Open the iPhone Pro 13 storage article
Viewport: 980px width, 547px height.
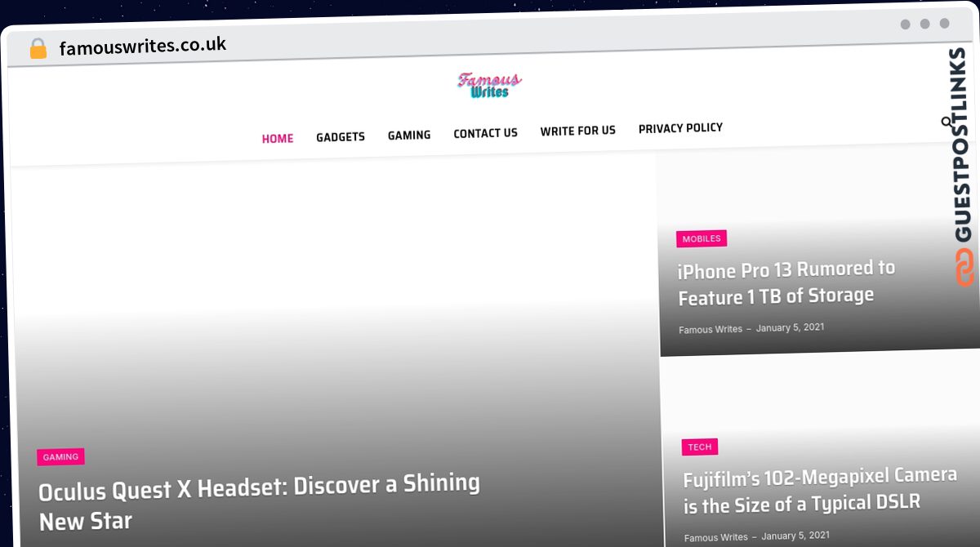point(786,282)
